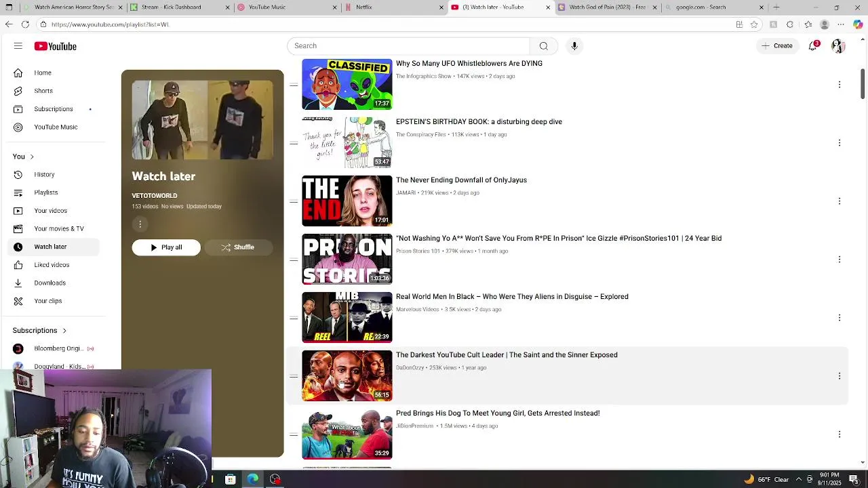868x488 pixels.
Task: Expand the Subscriptions section heading
Action: [x=39, y=331]
